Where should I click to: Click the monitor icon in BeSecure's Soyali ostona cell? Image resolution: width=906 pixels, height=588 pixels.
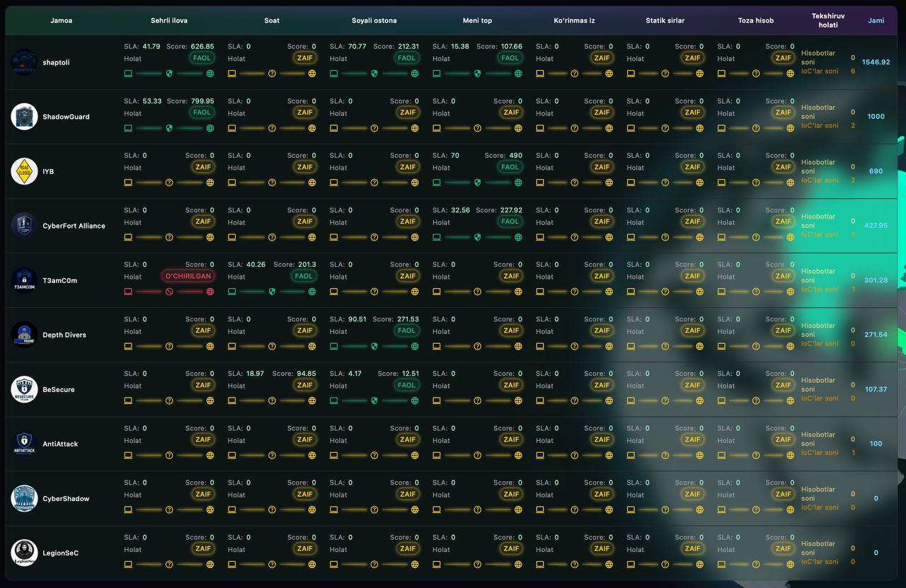[333, 400]
